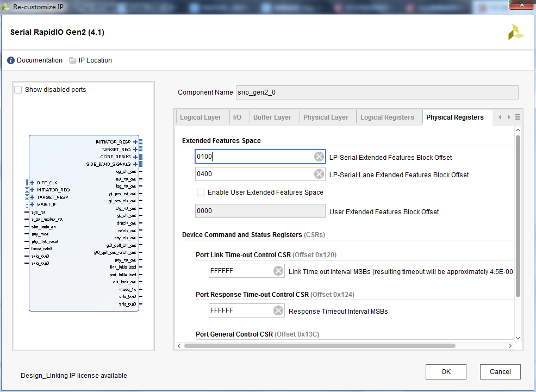Image resolution: width=536 pixels, height=392 pixels.
Task: Expand the tabs overflow list
Action: 517,117
